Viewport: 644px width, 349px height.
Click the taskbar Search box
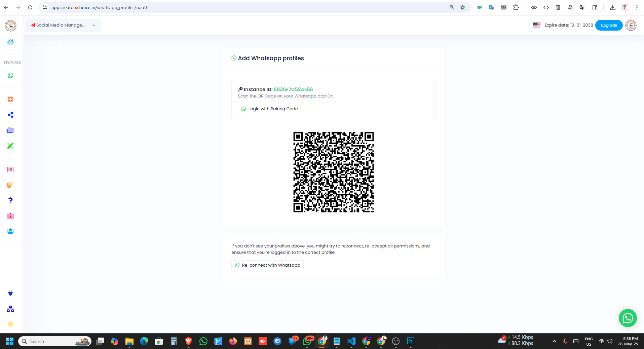tap(55, 341)
